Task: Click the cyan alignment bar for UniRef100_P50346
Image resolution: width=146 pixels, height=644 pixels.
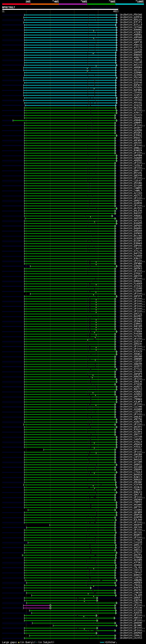Action: (x=70, y=15)
